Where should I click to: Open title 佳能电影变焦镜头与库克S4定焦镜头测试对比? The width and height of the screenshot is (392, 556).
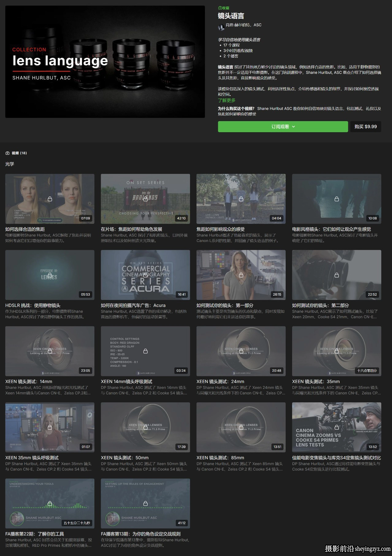[337, 458]
